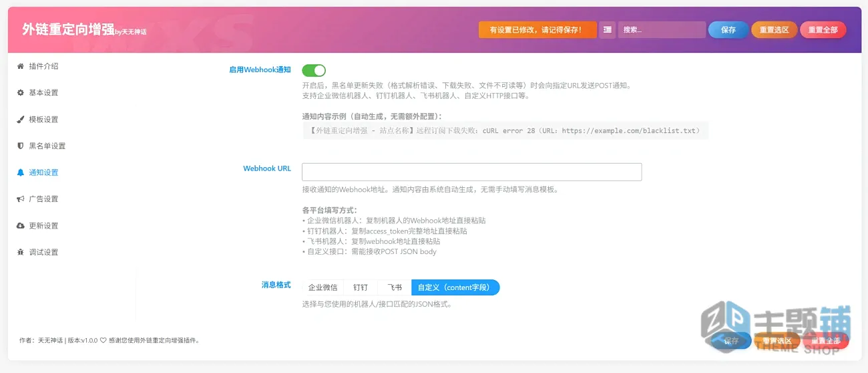
Task: Click the brush icon for 模板设置
Action: click(x=21, y=120)
